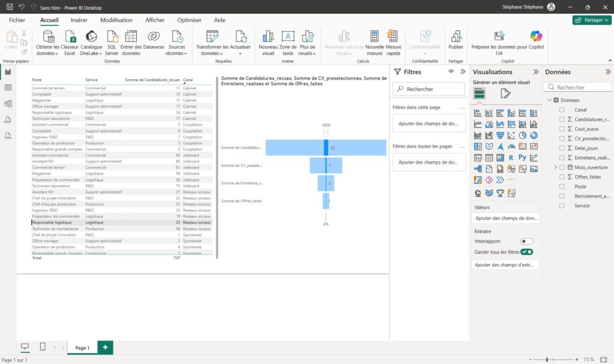Add a new page with plus button
Viewport: 614px width, 364px height.
tap(105, 347)
